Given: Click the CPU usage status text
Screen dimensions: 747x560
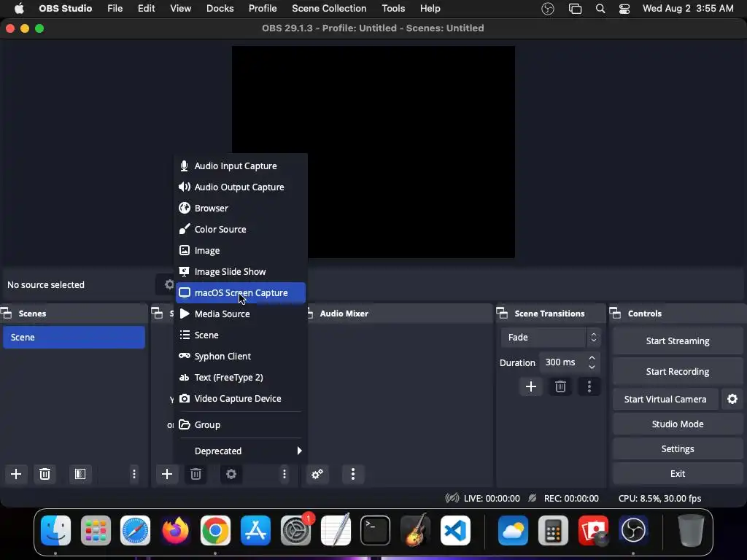Looking at the screenshot, I should pos(659,499).
